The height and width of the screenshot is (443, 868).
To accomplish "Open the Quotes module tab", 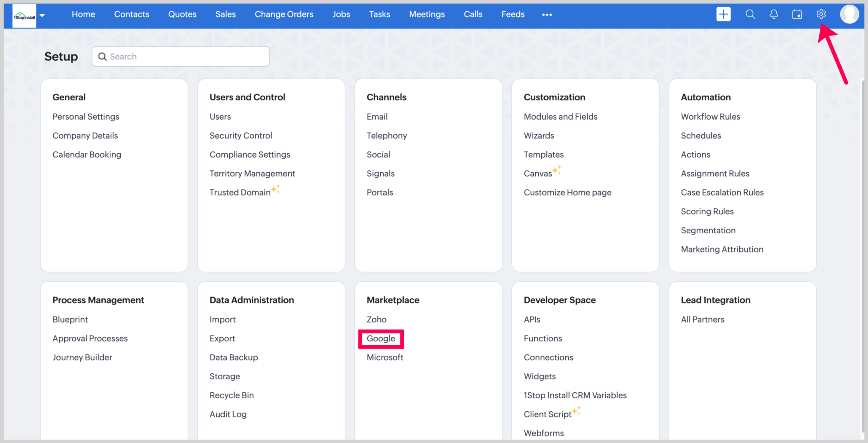I will point(182,15).
